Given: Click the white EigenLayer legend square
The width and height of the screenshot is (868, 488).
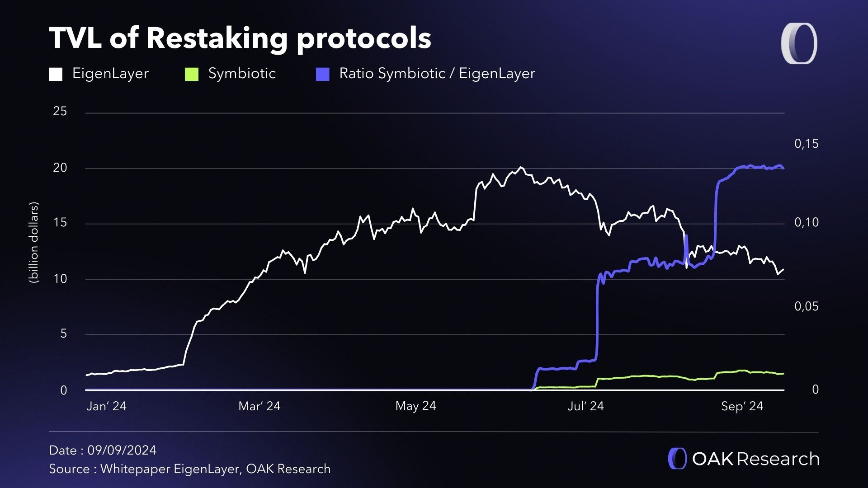Looking at the screenshot, I should tap(56, 74).
